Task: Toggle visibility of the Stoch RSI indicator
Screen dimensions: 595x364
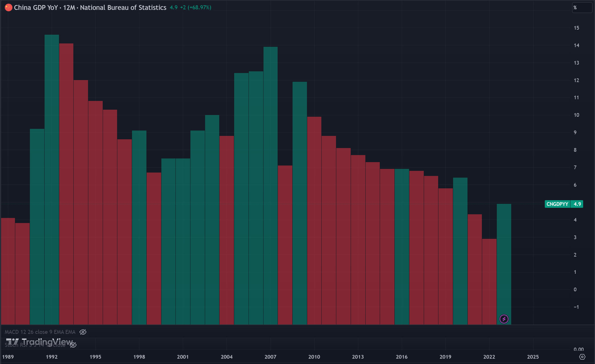Action: 73,345
